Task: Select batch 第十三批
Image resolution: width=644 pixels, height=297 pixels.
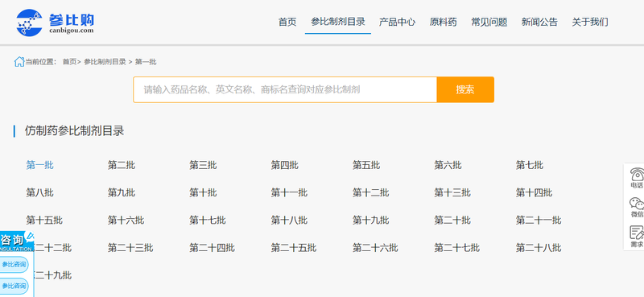Action: click(x=452, y=192)
